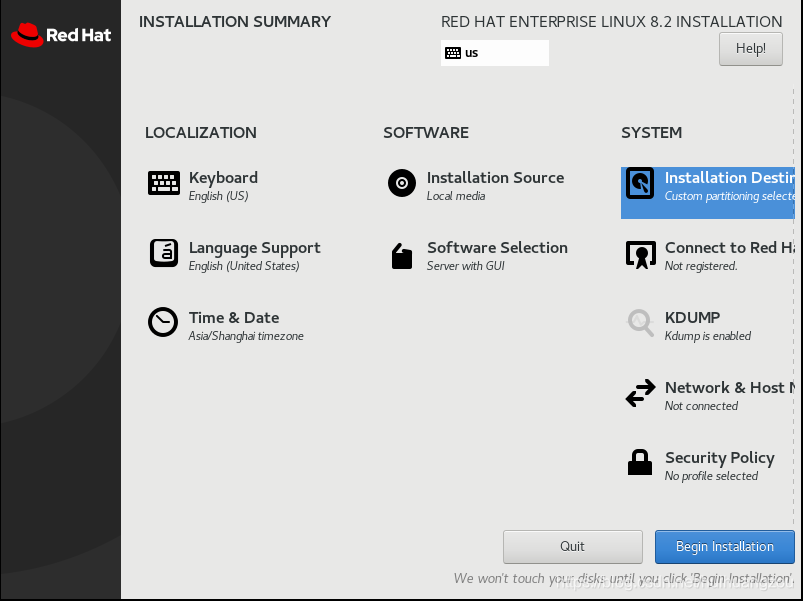
Task: Open the Installation Source title
Action: pos(495,178)
